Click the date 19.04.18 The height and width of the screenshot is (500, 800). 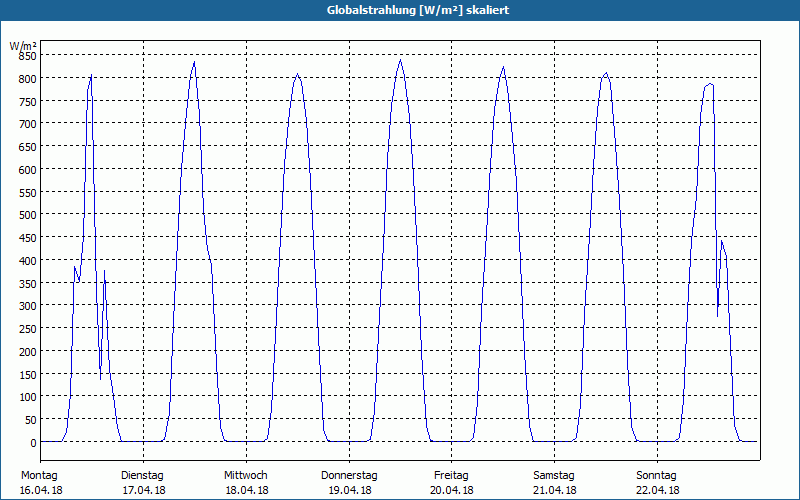coord(350,490)
